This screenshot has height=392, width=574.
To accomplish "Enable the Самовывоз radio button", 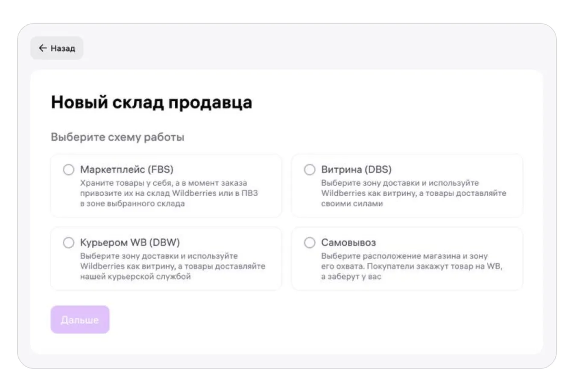I will tap(309, 243).
